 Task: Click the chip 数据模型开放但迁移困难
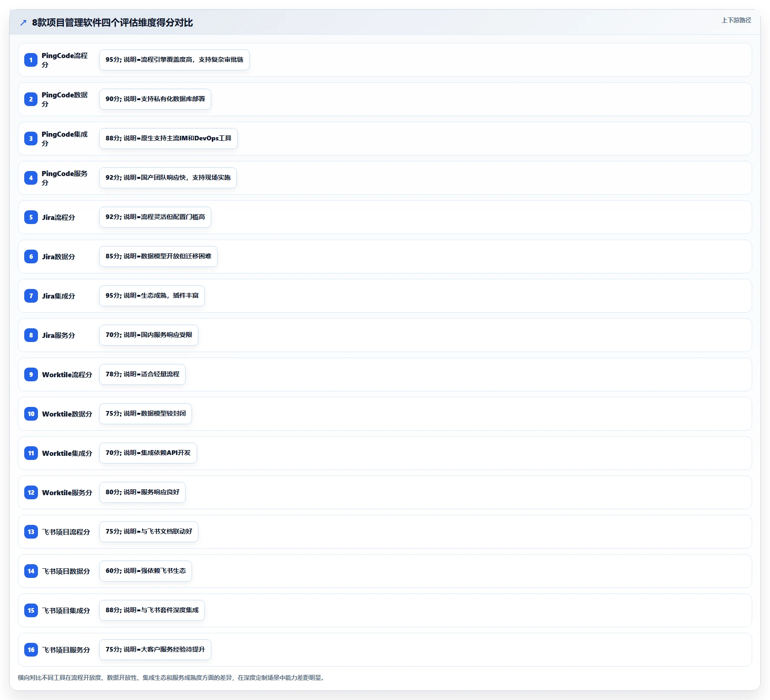pos(158,256)
